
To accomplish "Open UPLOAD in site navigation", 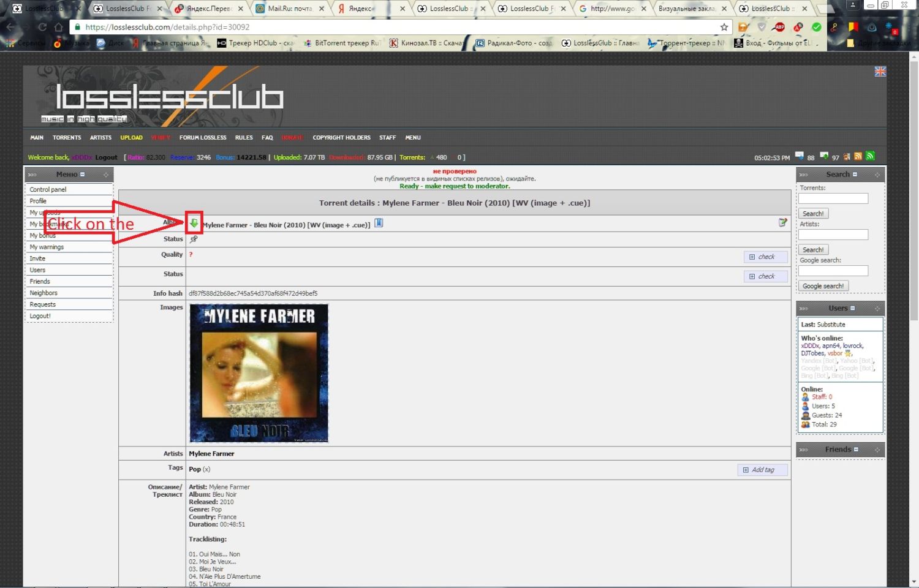I will pos(131,138).
